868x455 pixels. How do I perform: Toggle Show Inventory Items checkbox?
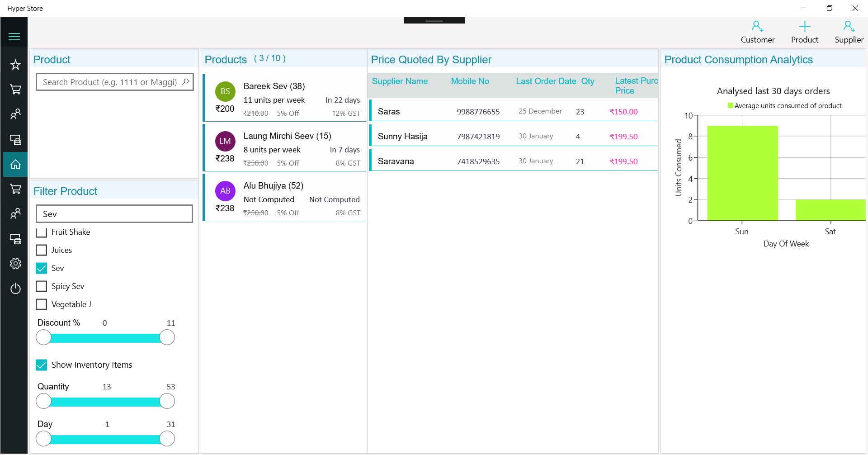(x=41, y=365)
